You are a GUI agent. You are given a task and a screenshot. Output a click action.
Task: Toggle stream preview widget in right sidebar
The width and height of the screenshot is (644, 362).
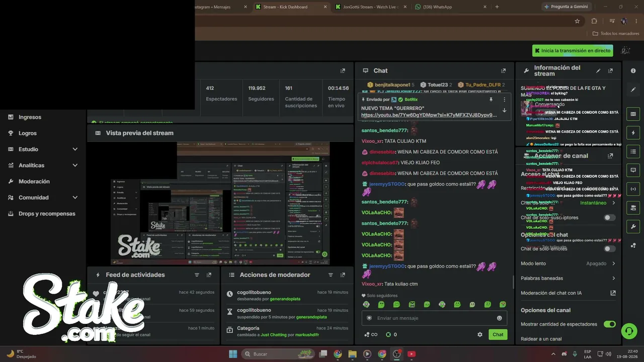coord(633,114)
